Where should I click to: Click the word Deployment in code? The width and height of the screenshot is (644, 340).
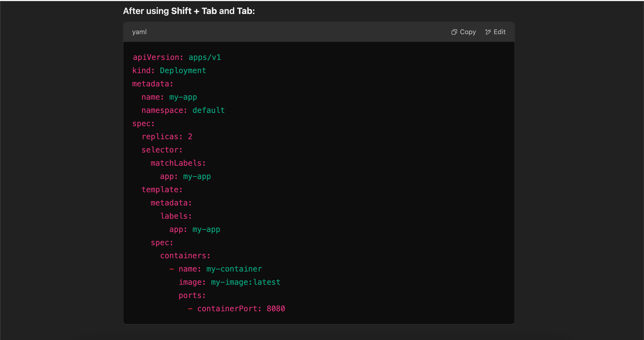point(183,71)
